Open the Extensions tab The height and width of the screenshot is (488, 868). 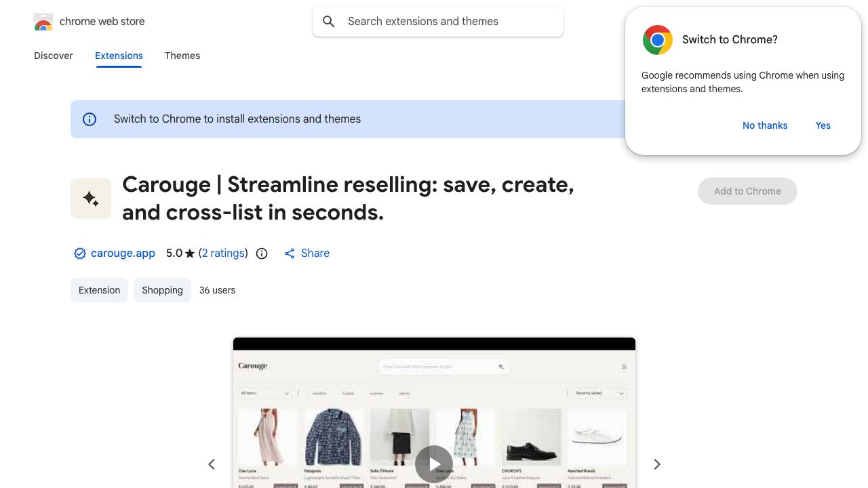click(x=119, y=56)
